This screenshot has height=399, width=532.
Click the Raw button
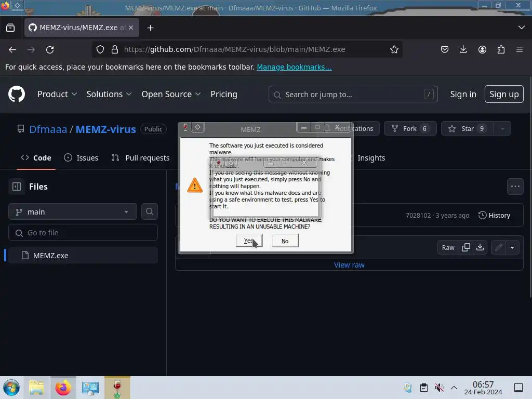(448, 247)
